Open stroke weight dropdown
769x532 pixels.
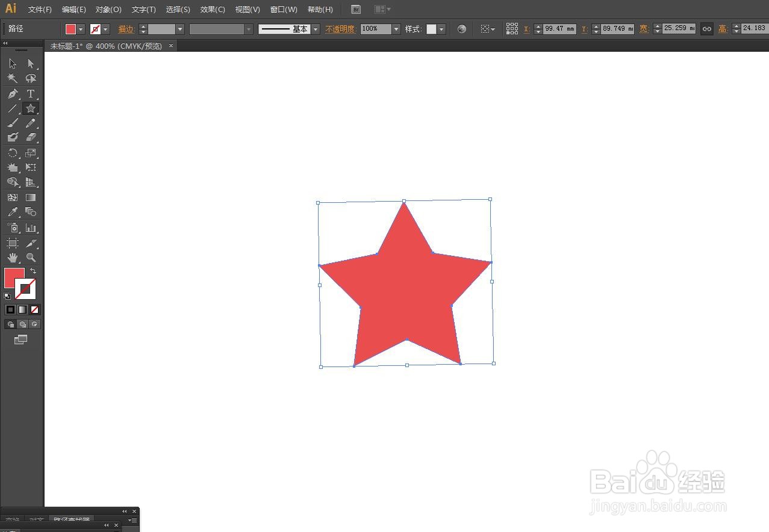point(180,29)
